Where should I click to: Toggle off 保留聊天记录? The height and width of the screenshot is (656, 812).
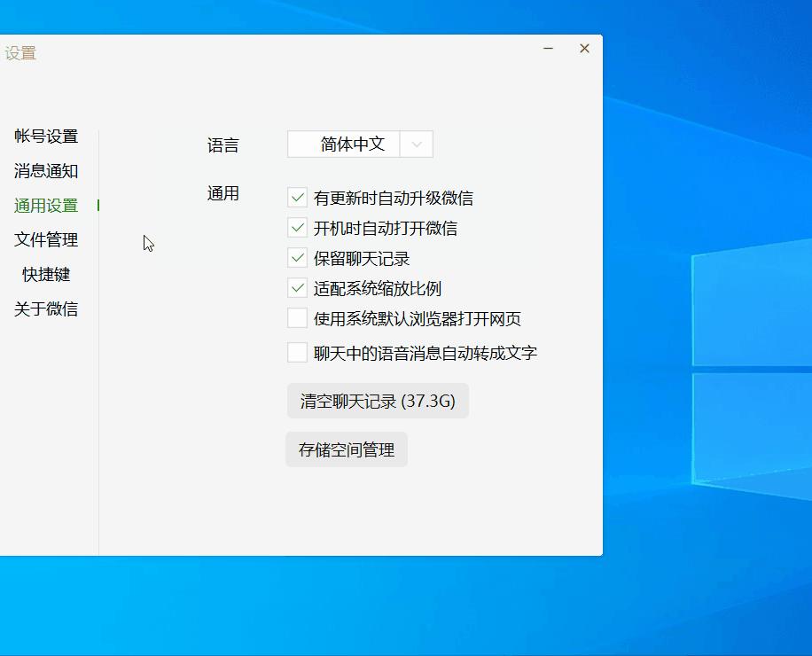point(297,258)
